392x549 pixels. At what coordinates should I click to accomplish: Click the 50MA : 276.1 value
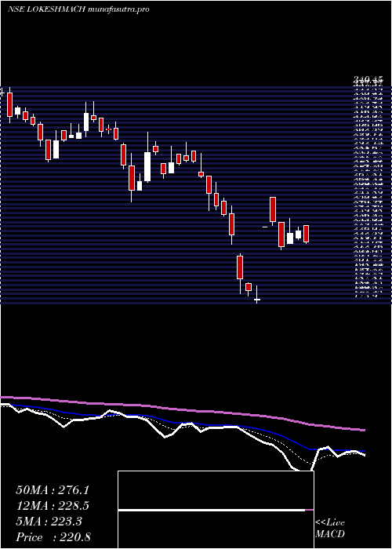53,490
